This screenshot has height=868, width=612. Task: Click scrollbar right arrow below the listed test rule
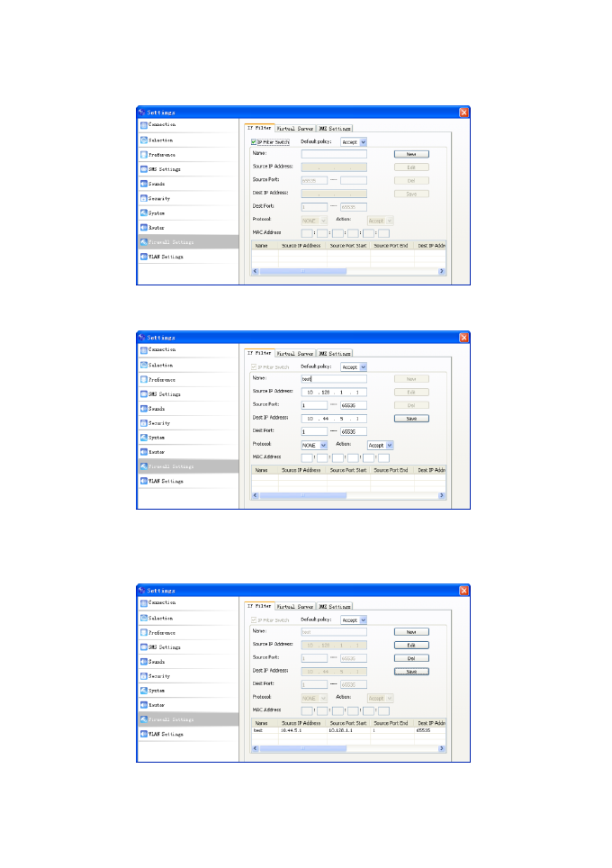tap(442, 748)
